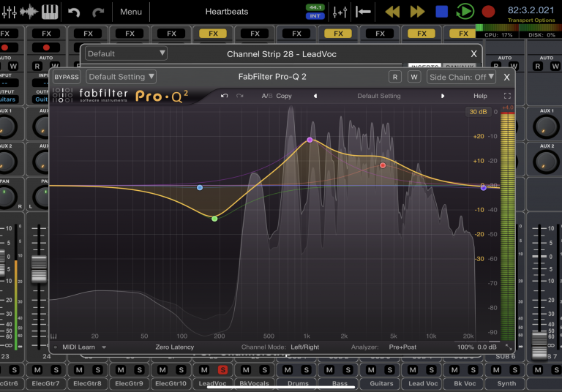Solo the Bass channel
This screenshot has width=562, height=392.
tap(348, 370)
